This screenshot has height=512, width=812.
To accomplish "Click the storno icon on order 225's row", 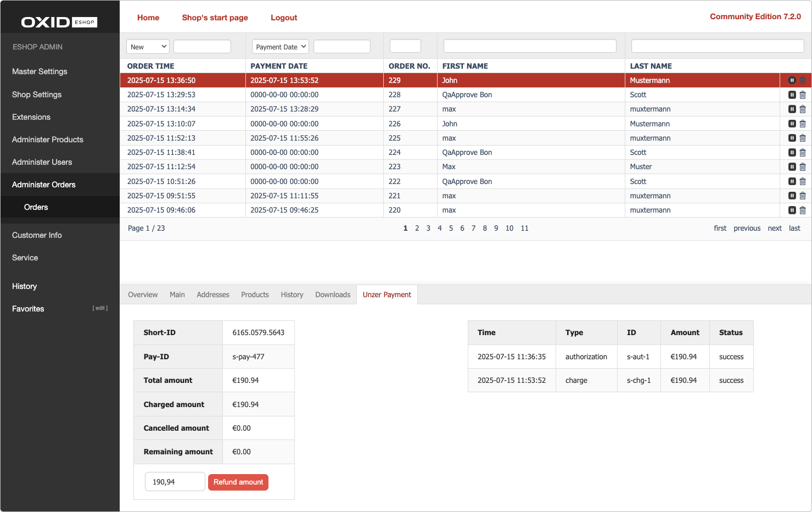I will 792,138.
